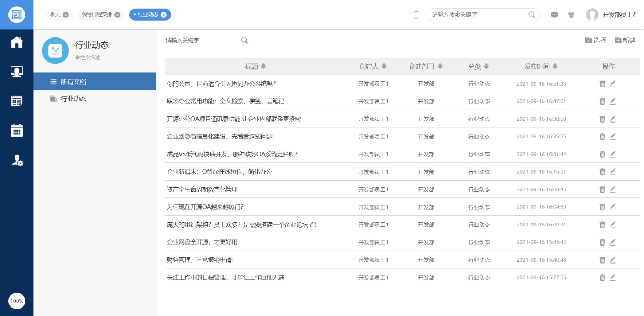This screenshot has width=644, height=316.
Task: Select the active 行业动态 tab
Action: click(x=148, y=14)
